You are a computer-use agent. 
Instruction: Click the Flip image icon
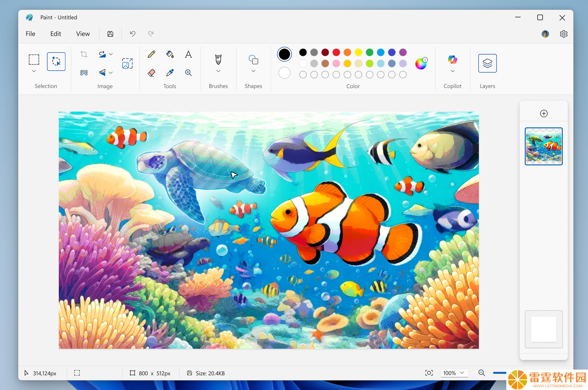tap(102, 72)
